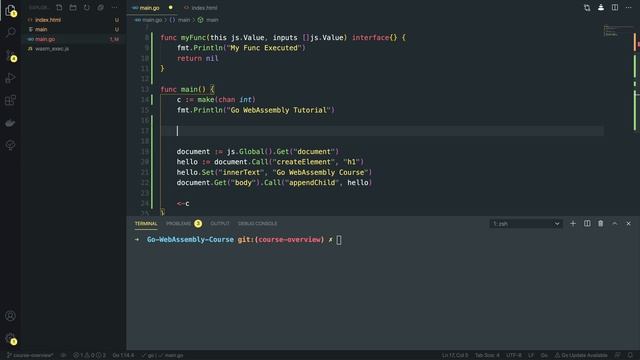Open the terminal selector dropdown '1: zsh'
640x360 pixels.
(526, 224)
